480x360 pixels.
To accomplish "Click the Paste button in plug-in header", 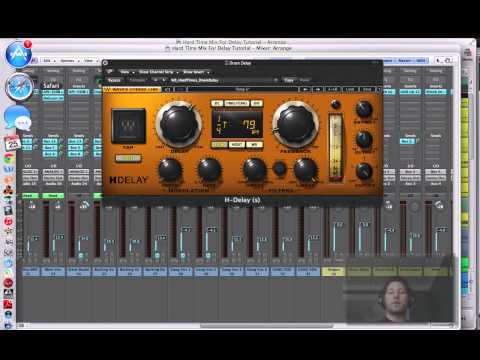I will tap(304, 80).
